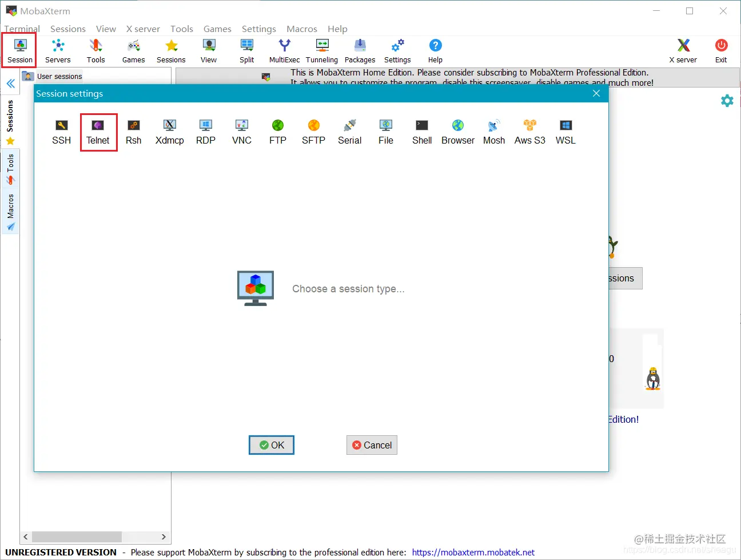The height and width of the screenshot is (560, 741).
Task: Pick the FTP session type
Action: click(278, 133)
